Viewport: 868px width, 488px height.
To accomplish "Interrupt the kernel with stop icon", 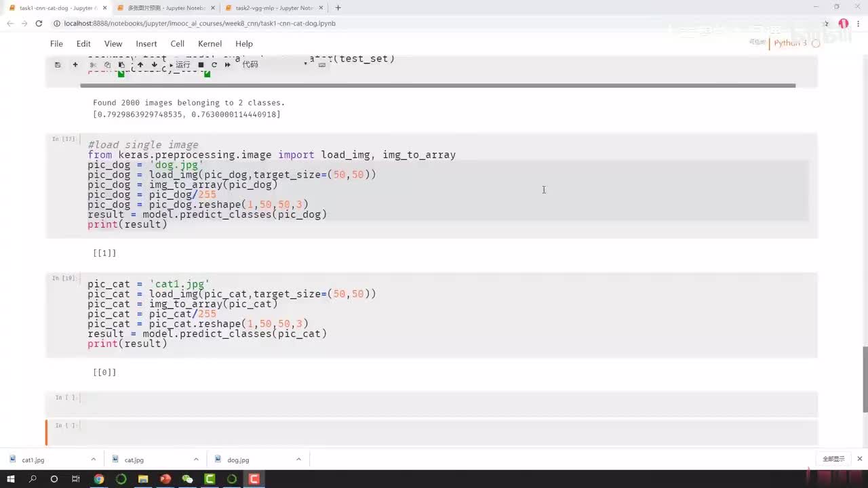I will [201, 65].
